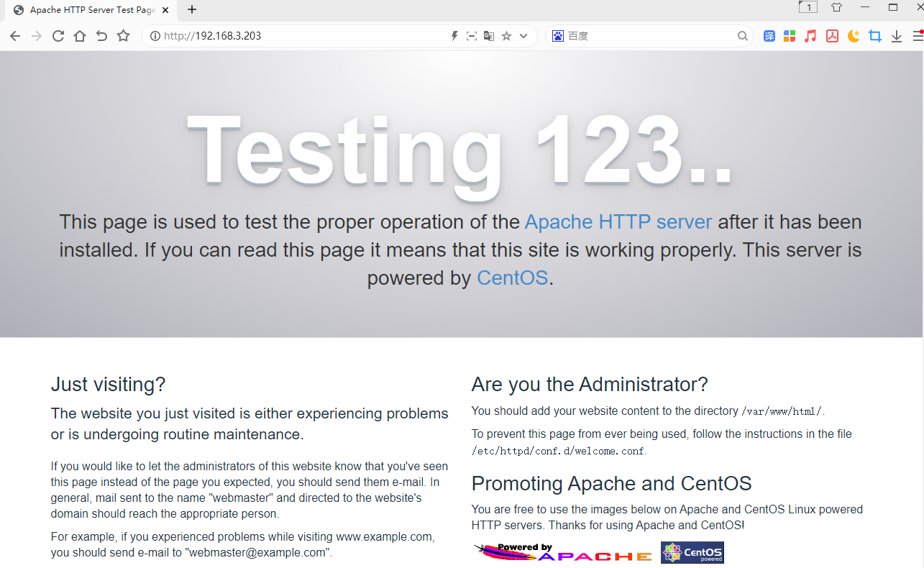Click the tab counter showing 1
This screenshot has width=924, height=568.
[808, 7]
